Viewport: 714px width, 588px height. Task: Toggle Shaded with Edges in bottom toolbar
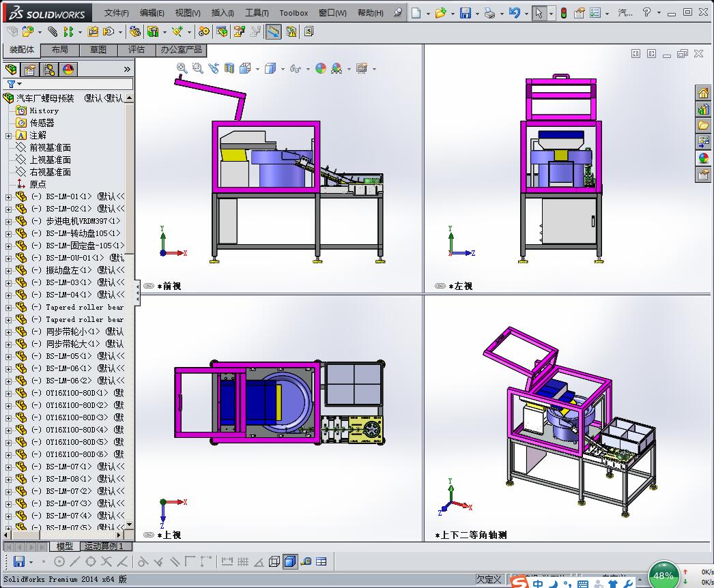click(289, 561)
